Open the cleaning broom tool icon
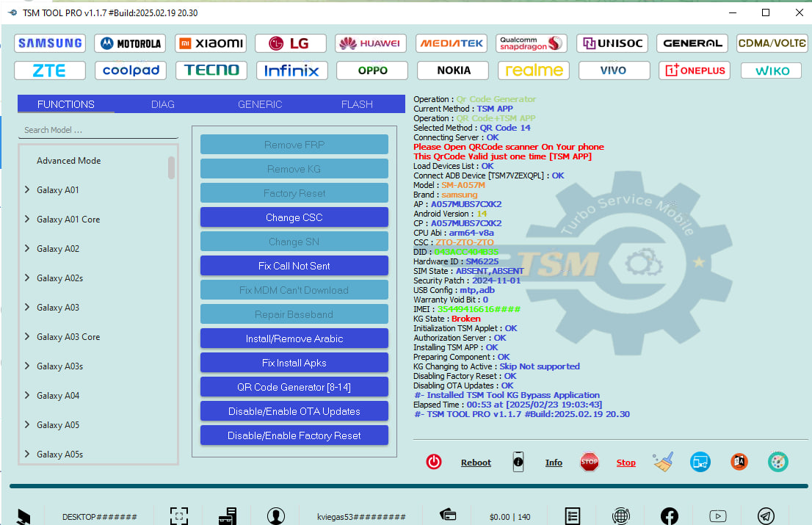The image size is (812, 525). 662,462
